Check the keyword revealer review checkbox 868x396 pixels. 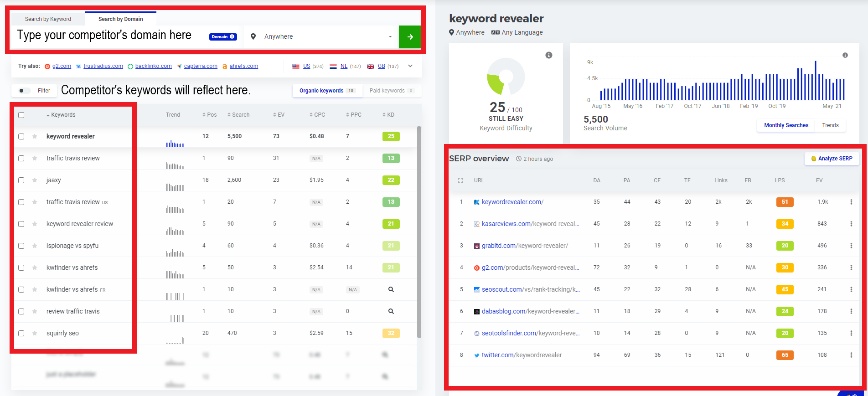(x=21, y=224)
